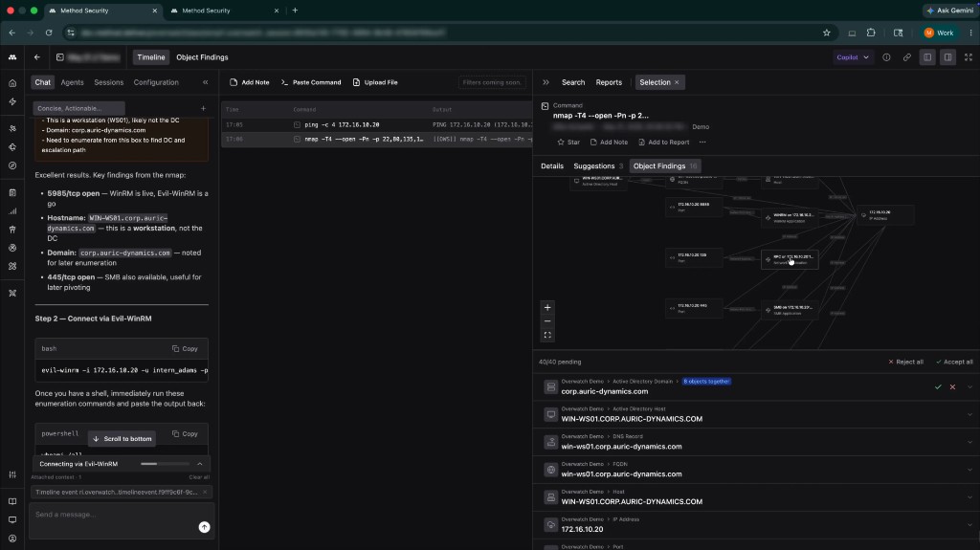Open the book docs icon in sidebar

point(12,501)
